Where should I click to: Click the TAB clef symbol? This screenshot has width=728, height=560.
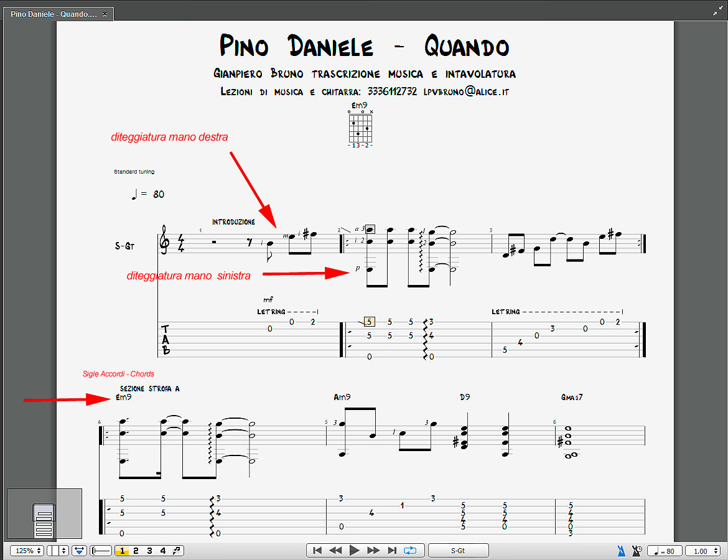click(166, 340)
